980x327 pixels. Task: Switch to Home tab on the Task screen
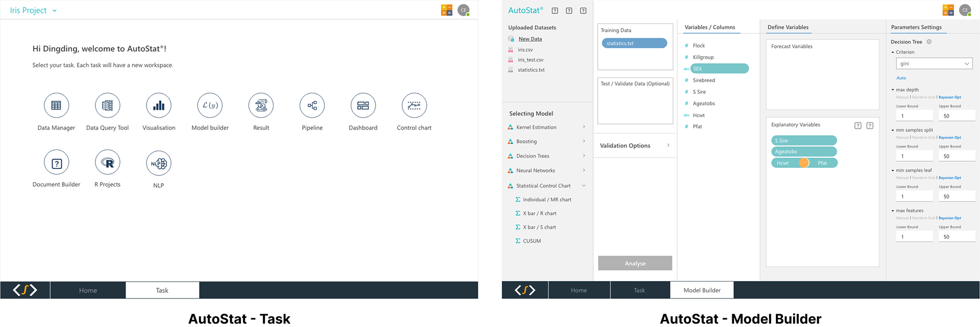click(x=88, y=290)
